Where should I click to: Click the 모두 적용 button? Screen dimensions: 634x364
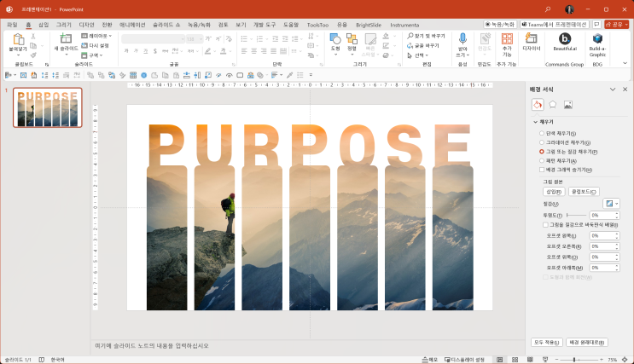[x=547, y=342]
